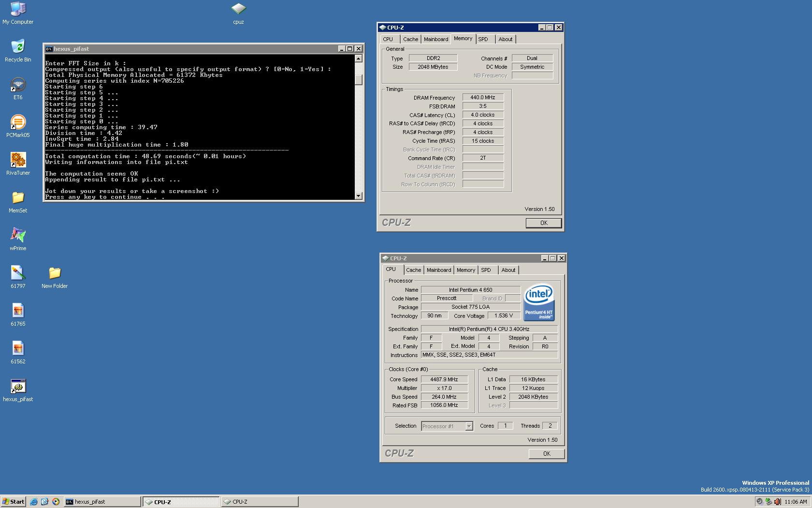Expand the Processor #1 selection dropdown
The height and width of the screenshot is (508, 812).
(x=469, y=426)
